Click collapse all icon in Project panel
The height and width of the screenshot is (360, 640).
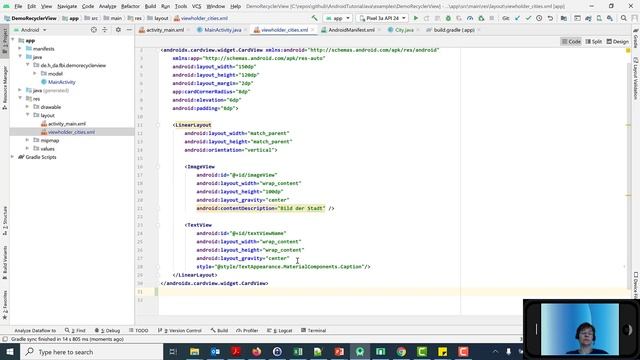105,30
